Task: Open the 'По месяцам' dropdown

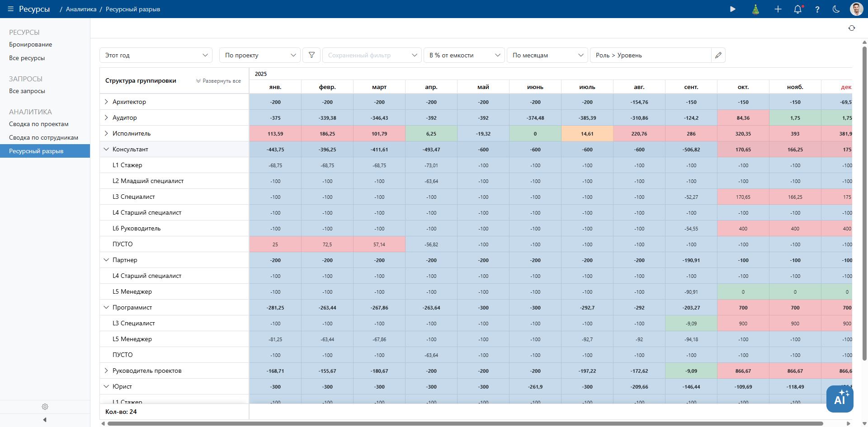Action: click(x=547, y=55)
